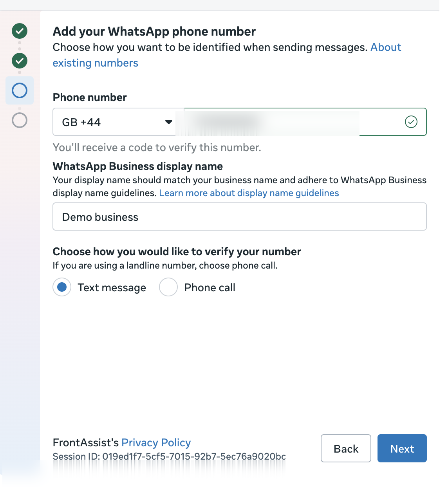Viewport: 448px width, 489px height.
Task: Click the first completed step checkmark icon
Action: 20,31
